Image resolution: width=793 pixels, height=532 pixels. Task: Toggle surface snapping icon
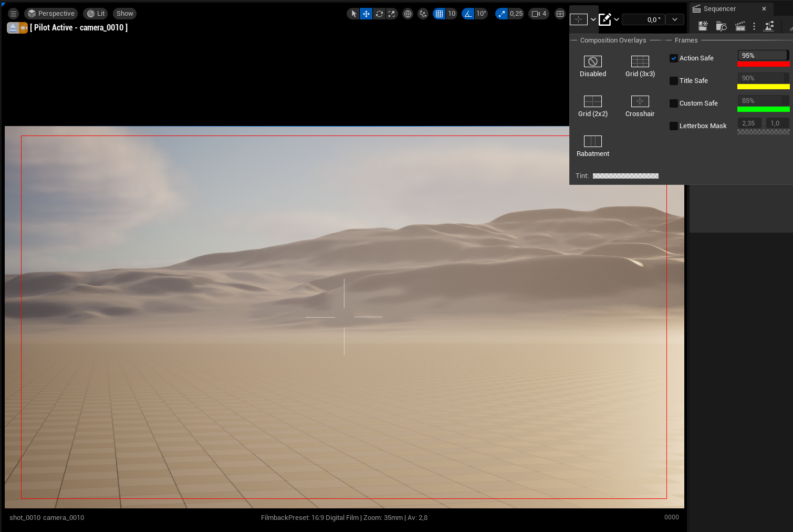coord(423,14)
